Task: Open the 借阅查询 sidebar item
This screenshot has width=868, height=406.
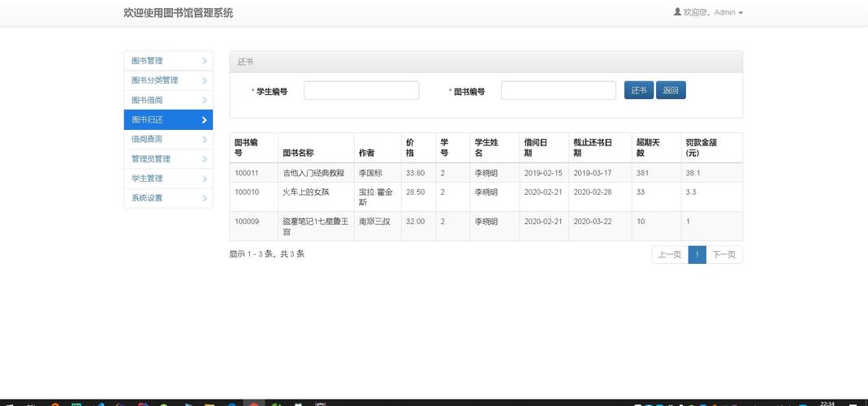Action: tap(168, 139)
